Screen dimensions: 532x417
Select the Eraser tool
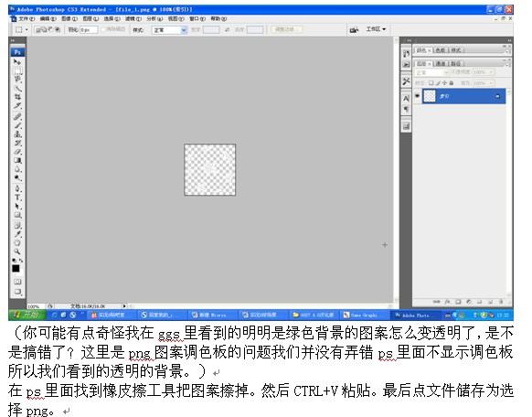17,151
